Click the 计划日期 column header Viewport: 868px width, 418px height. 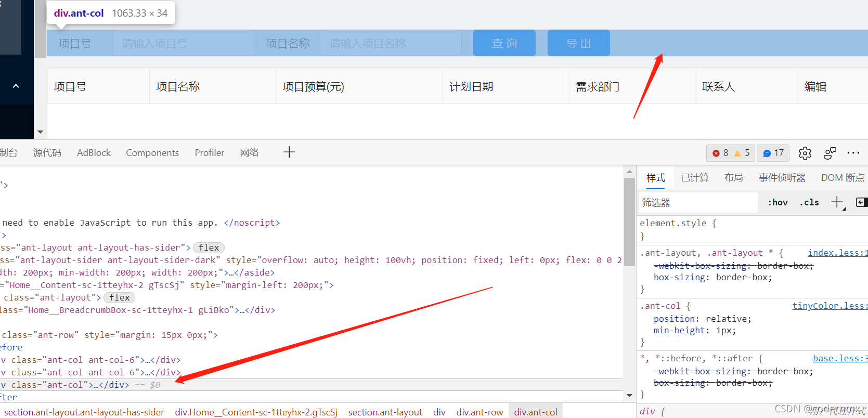point(506,86)
